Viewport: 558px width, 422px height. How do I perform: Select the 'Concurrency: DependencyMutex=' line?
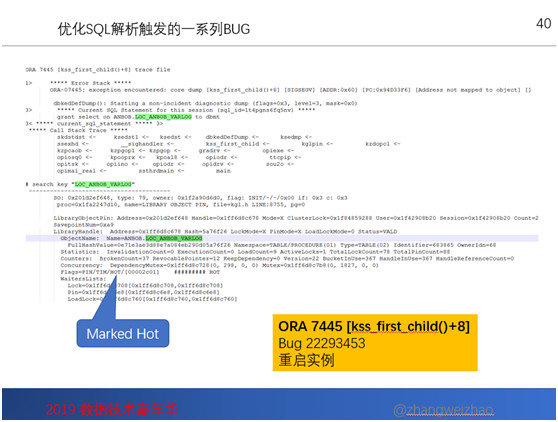[220, 265]
